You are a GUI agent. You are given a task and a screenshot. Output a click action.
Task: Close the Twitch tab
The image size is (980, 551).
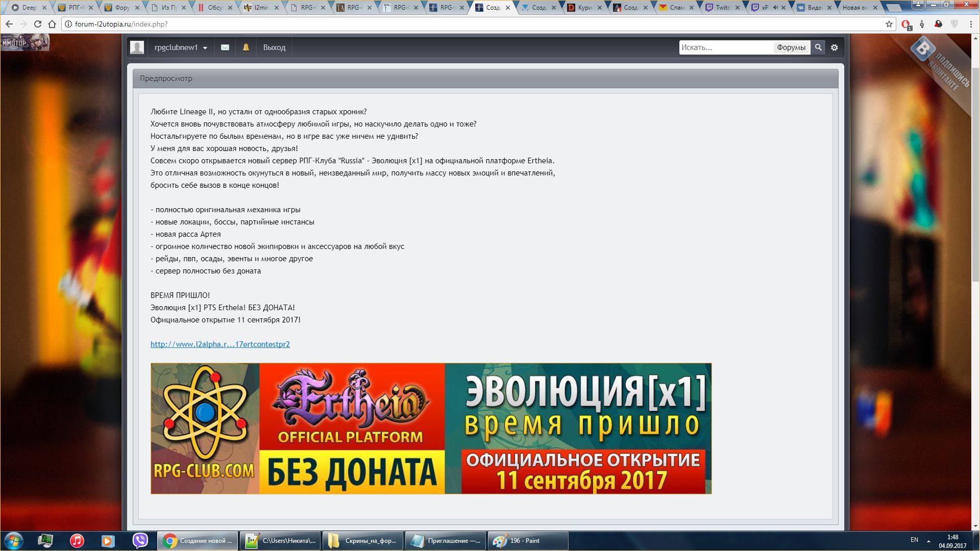[738, 8]
